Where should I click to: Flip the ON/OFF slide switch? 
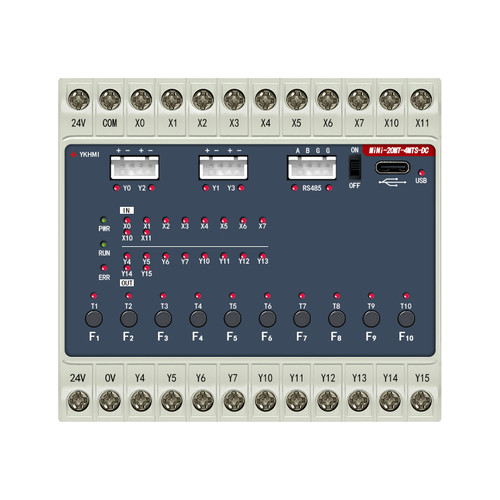coord(355,167)
